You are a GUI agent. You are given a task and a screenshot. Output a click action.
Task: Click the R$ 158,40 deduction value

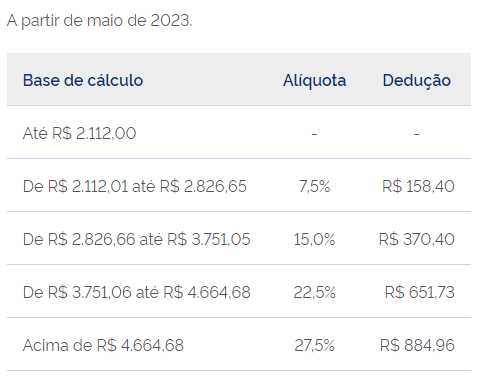click(418, 186)
